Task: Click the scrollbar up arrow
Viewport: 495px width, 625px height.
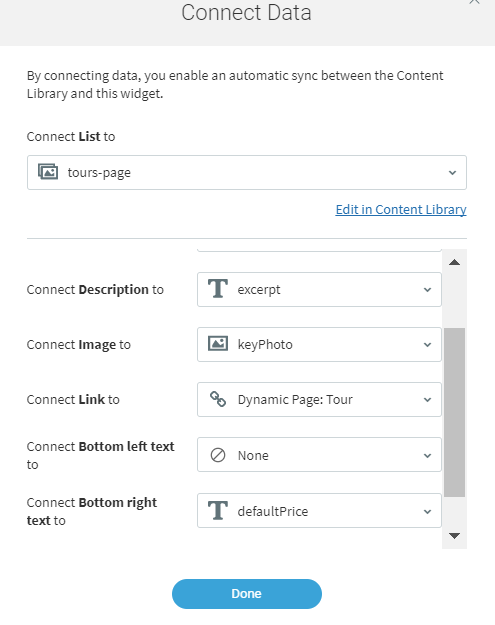Action: pyautogui.click(x=454, y=262)
